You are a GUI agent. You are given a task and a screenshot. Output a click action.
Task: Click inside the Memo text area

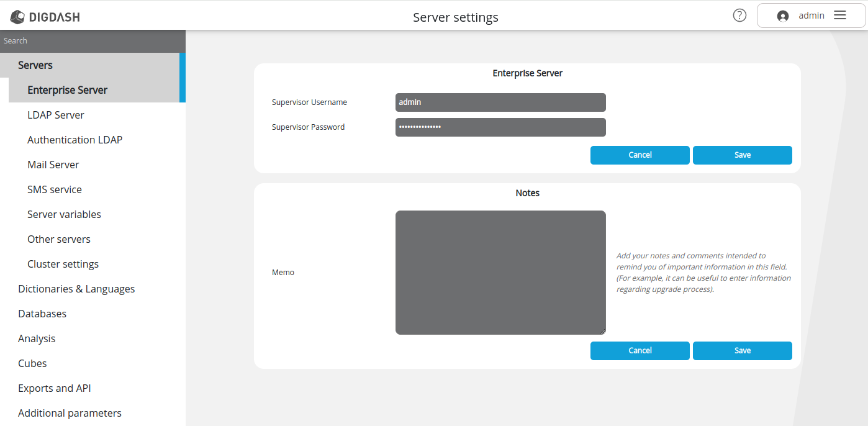coord(500,272)
